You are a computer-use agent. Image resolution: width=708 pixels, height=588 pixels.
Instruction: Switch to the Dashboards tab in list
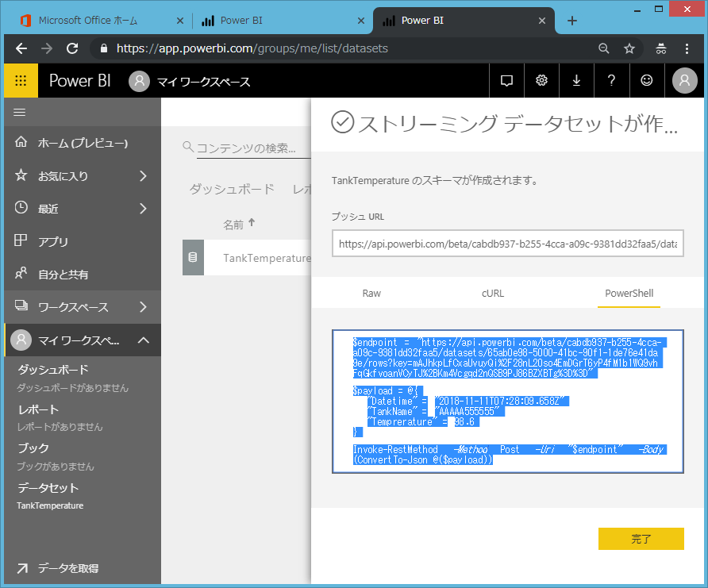click(232, 189)
